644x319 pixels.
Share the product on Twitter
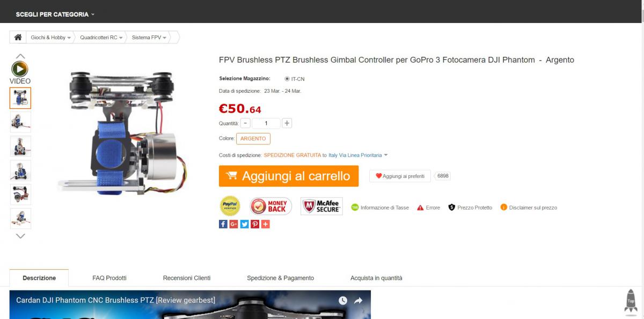click(244, 224)
